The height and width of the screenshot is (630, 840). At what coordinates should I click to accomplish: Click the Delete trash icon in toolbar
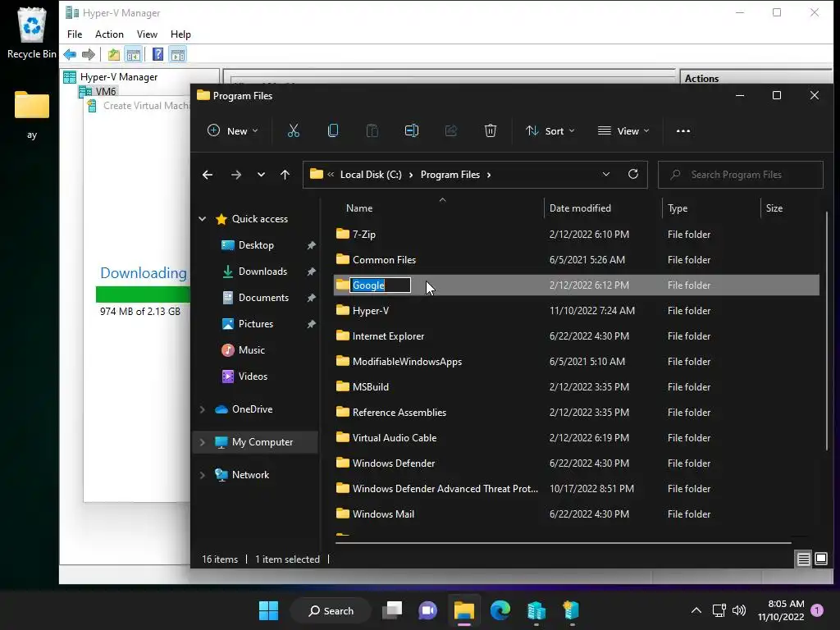(491, 130)
